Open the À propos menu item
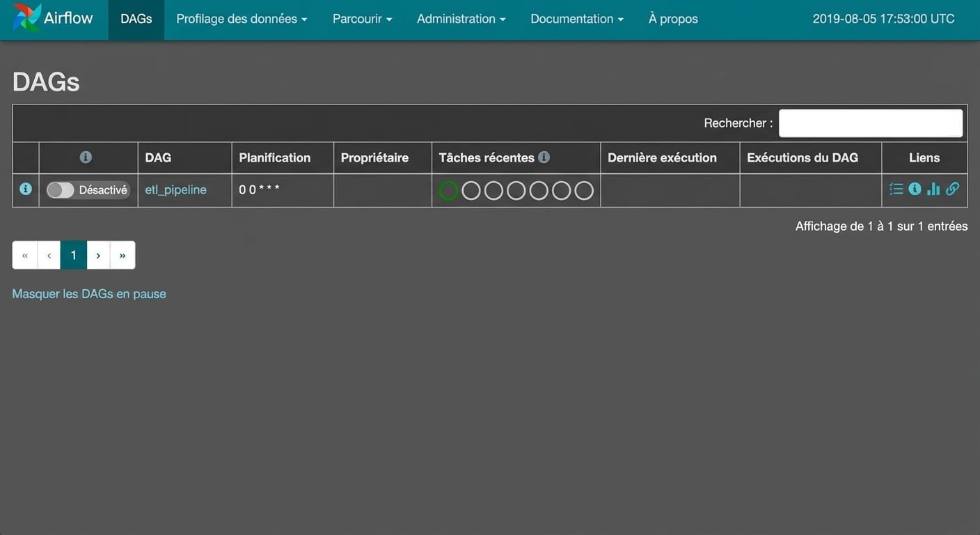 673,19
